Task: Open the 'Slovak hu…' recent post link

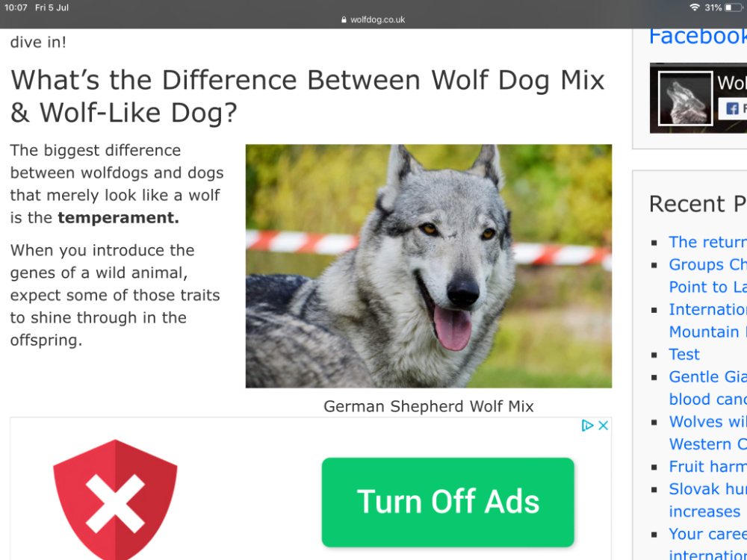Action: tap(708, 500)
